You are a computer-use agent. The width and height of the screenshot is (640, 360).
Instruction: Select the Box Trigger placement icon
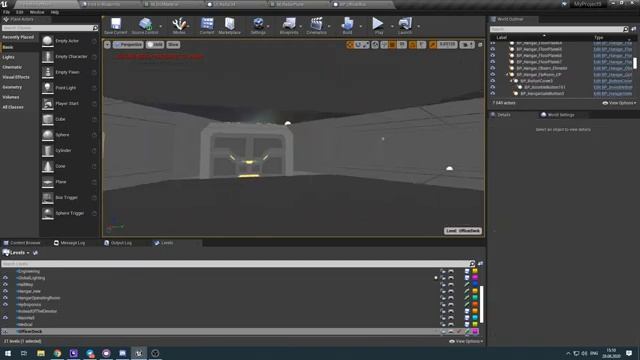coord(48,198)
